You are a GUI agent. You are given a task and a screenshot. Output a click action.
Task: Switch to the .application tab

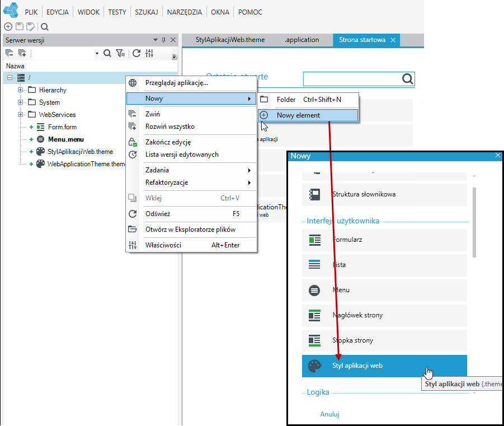tap(302, 40)
